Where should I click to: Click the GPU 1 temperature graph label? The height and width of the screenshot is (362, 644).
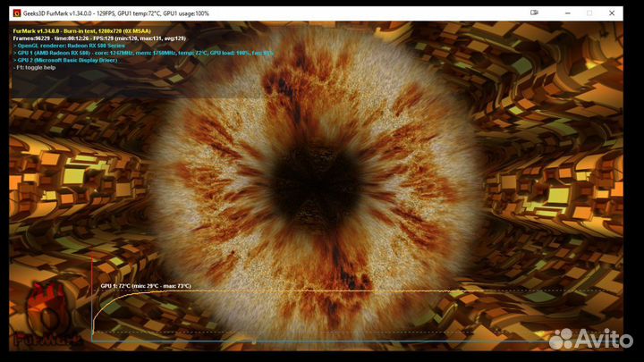[145, 286]
